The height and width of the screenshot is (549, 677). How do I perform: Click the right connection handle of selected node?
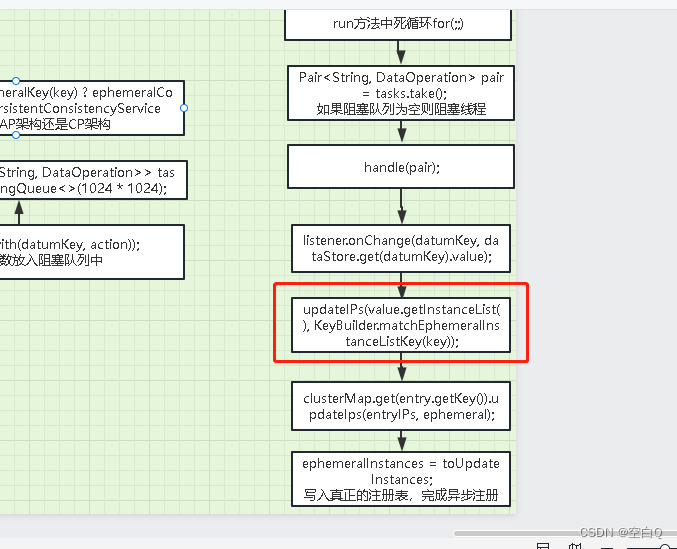(x=184, y=108)
